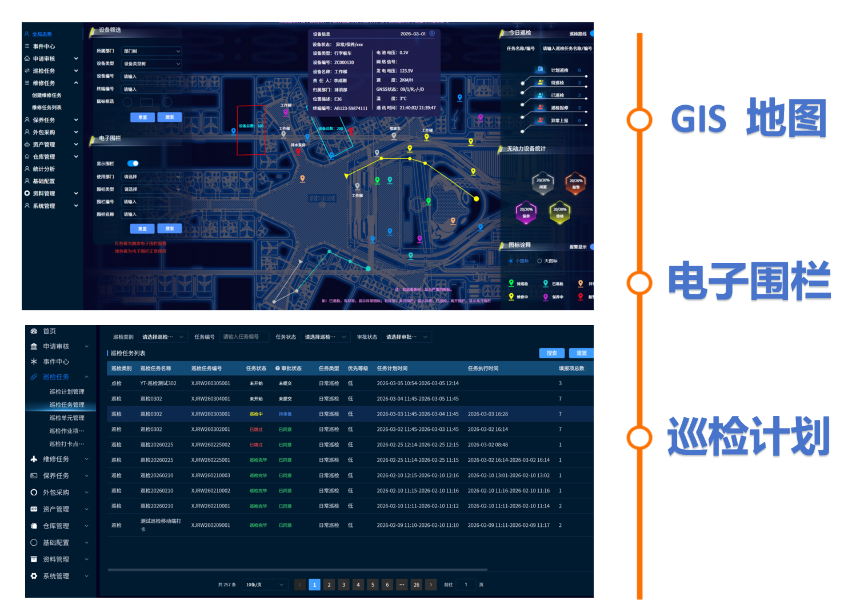
Task: Click 搜索 button above the task list
Action: click(x=551, y=353)
